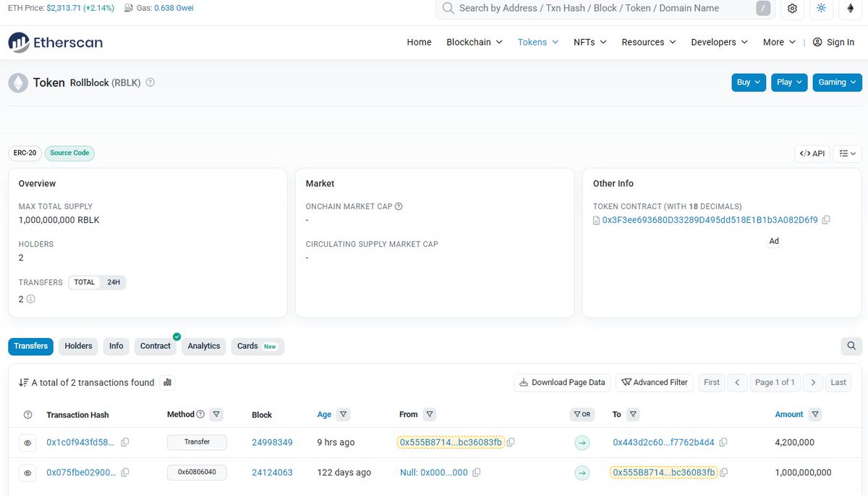Copy transaction hash 0x075fbe02900
The width and height of the screenshot is (868, 495).
coord(125,473)
